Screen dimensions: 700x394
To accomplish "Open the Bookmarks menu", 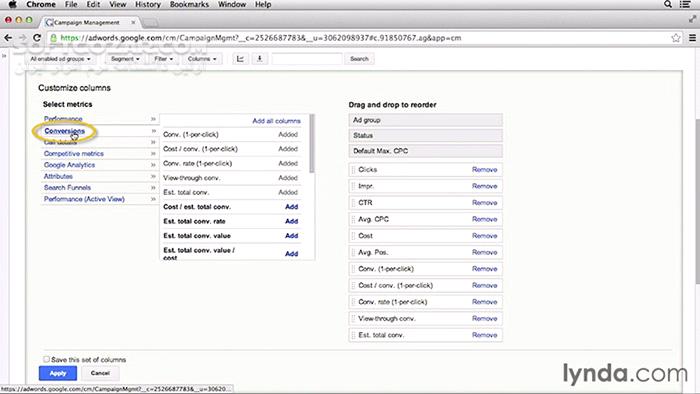I will pos(189,4).
